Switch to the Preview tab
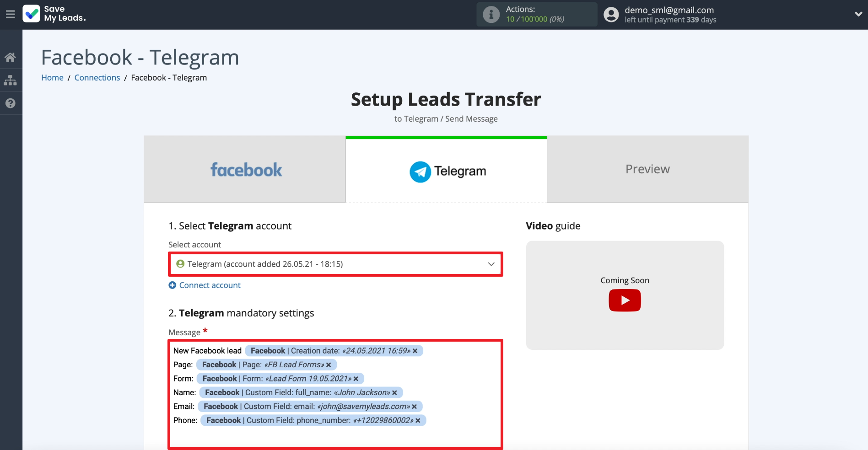This screenshot has height=450, width=868. (647, 169)
